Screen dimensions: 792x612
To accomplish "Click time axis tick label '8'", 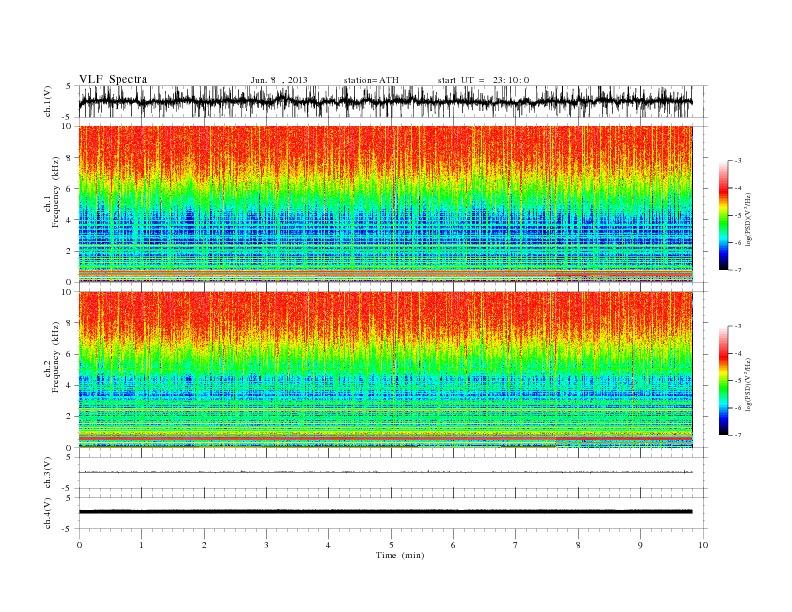I will pyautogui.click(x=578, y=545).
